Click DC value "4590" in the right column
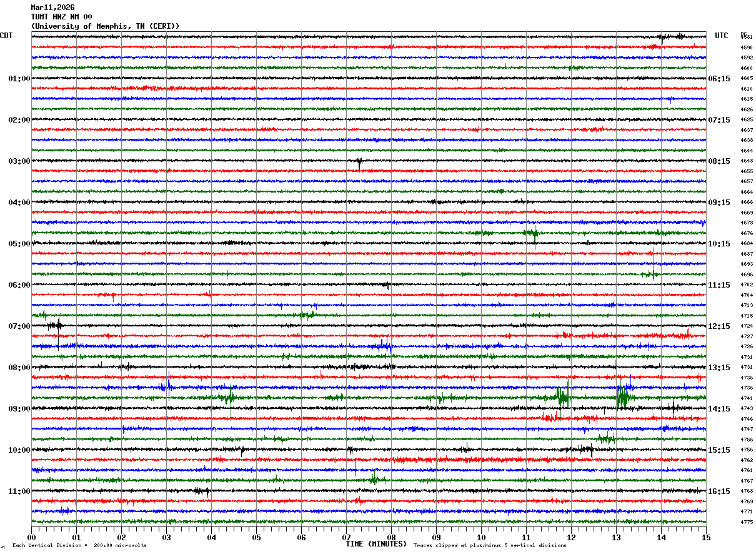 pyautogui.click(x=746, y=48)
